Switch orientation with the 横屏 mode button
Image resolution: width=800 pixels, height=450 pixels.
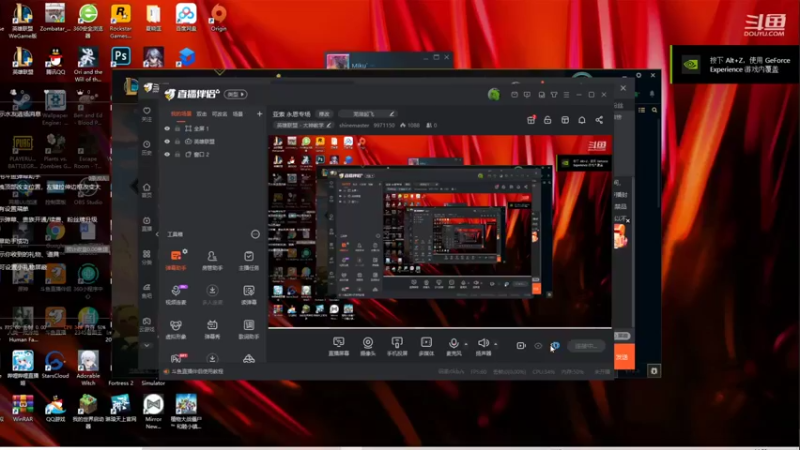point(236,94)
